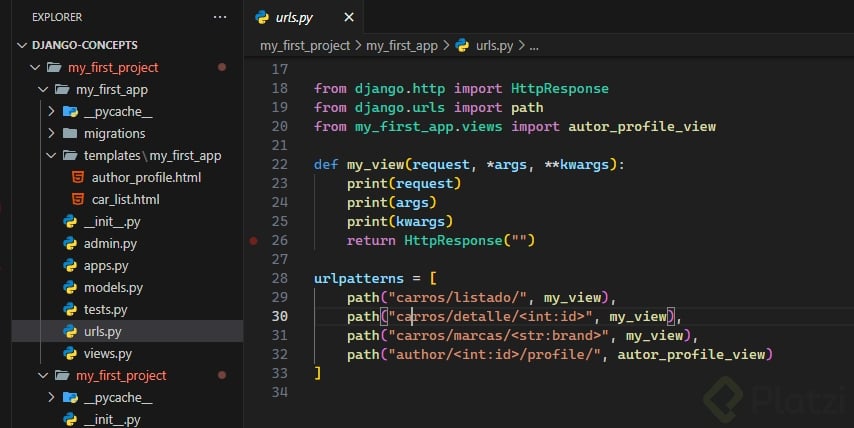
Task: Click the folder icon of first __pycache__
Action: [70, 112]
